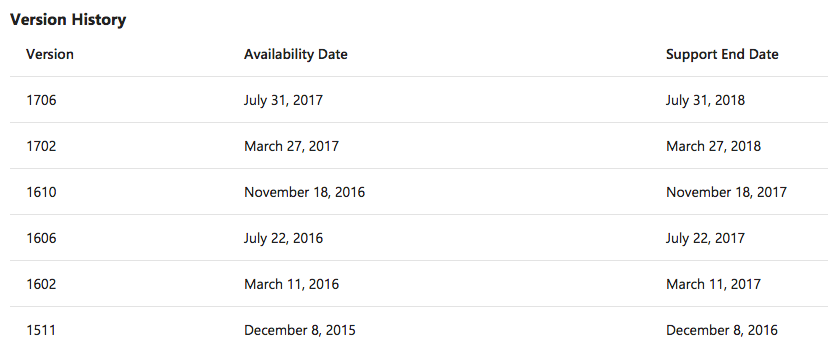
Task: Click support end date March 11, 2017
Action: click(713, 284)
